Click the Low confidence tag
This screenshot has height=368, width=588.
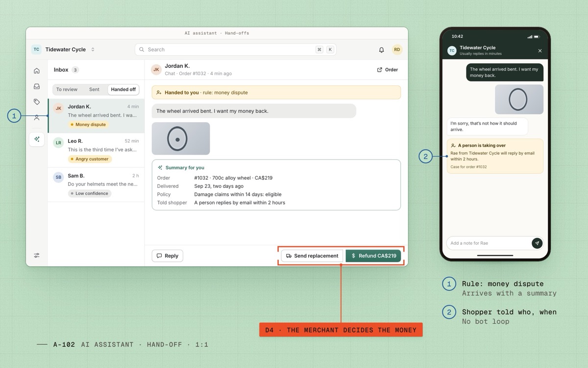(90, 193)
